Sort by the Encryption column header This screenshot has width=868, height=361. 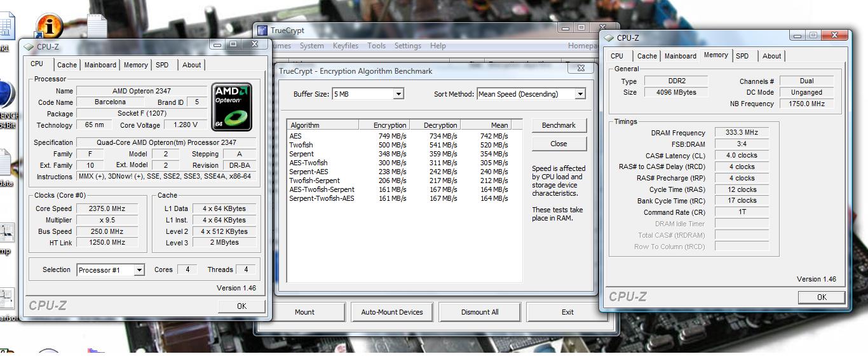[x=383, y=125]
